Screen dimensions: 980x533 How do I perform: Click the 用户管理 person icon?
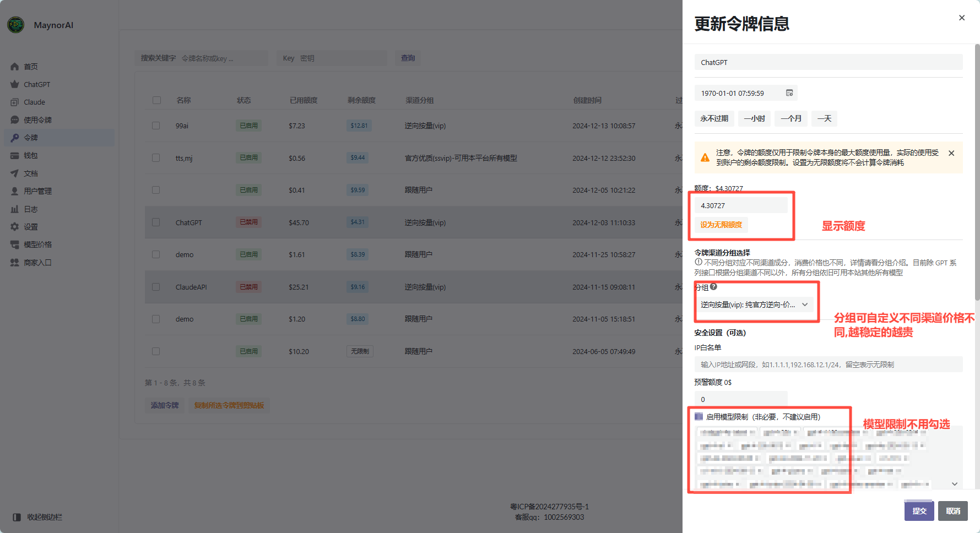pyautogui.click(x=15, y=191)
